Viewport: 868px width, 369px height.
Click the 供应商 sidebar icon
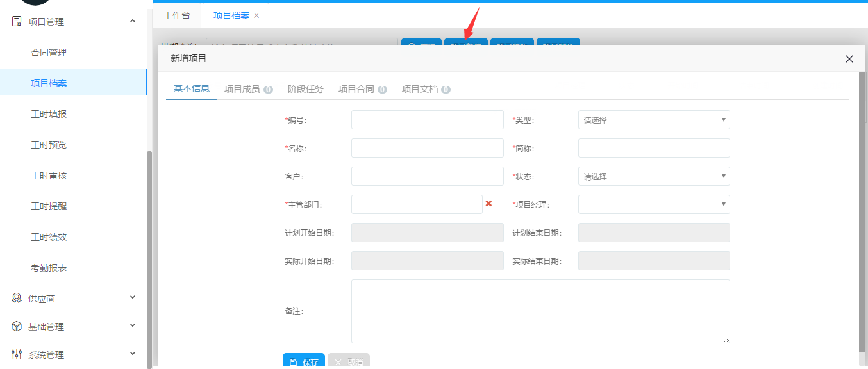point(17,298)
